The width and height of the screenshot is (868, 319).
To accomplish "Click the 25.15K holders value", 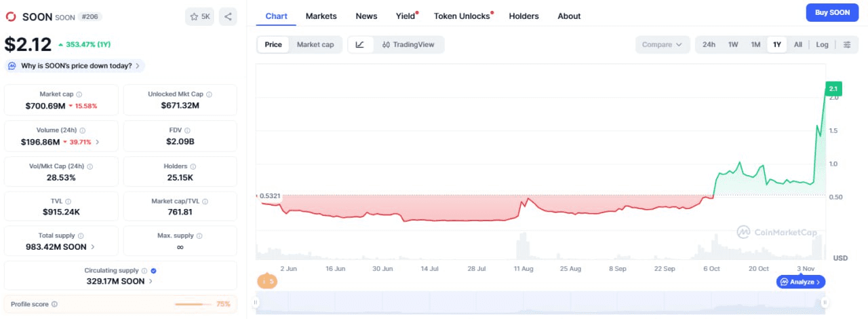I will tap(180, 177).
